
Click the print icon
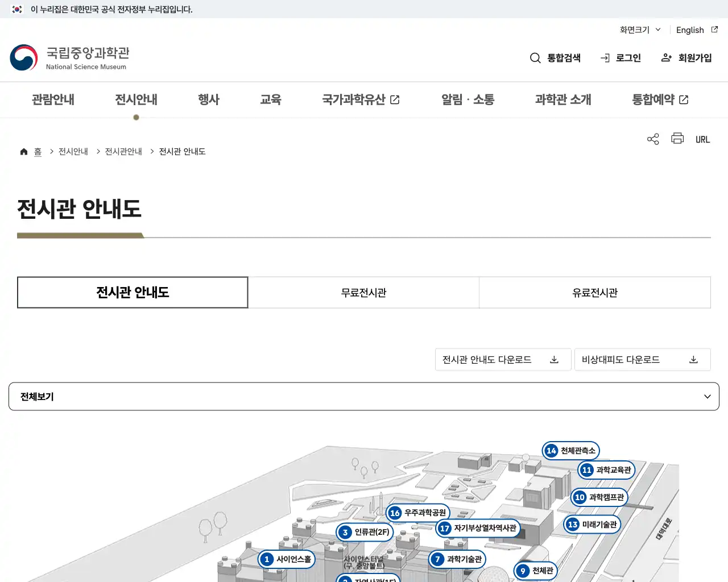(x=677, y=139)
